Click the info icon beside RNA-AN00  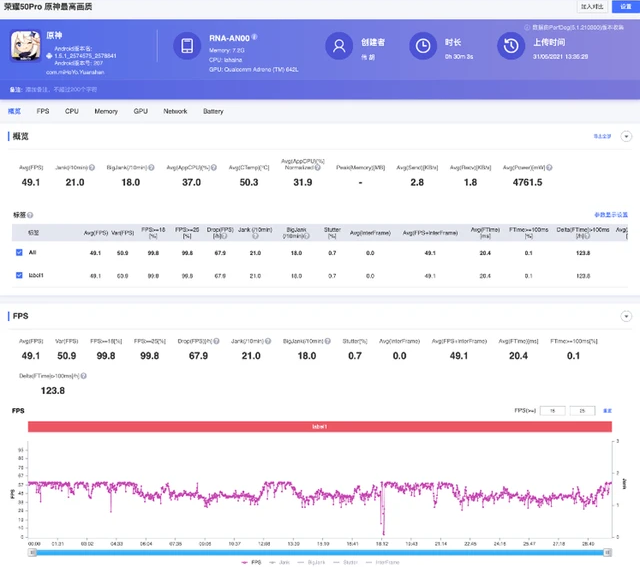tap(254, 36)
